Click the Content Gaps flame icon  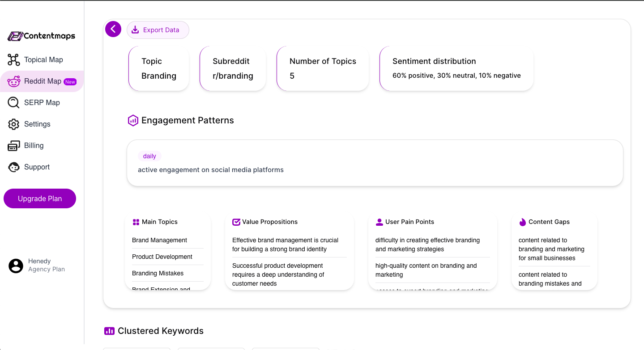522,222
